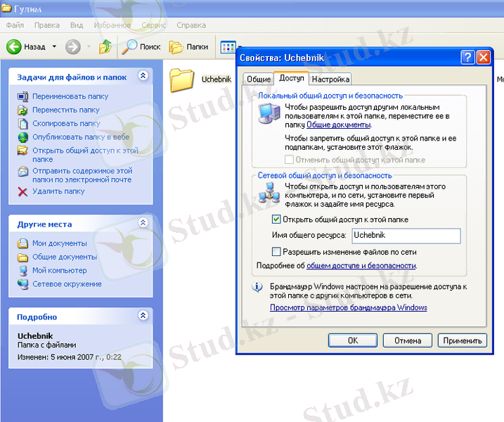The image size is (504, 422).
Task: Click the publish folder to web icon
Action: point(22,137)
